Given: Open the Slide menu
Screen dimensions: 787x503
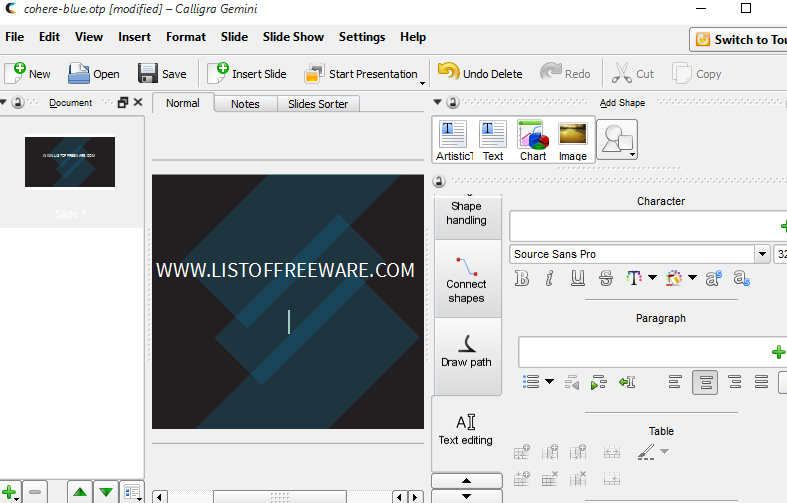Looking at the screenshot, I should [x=234, y=37].
